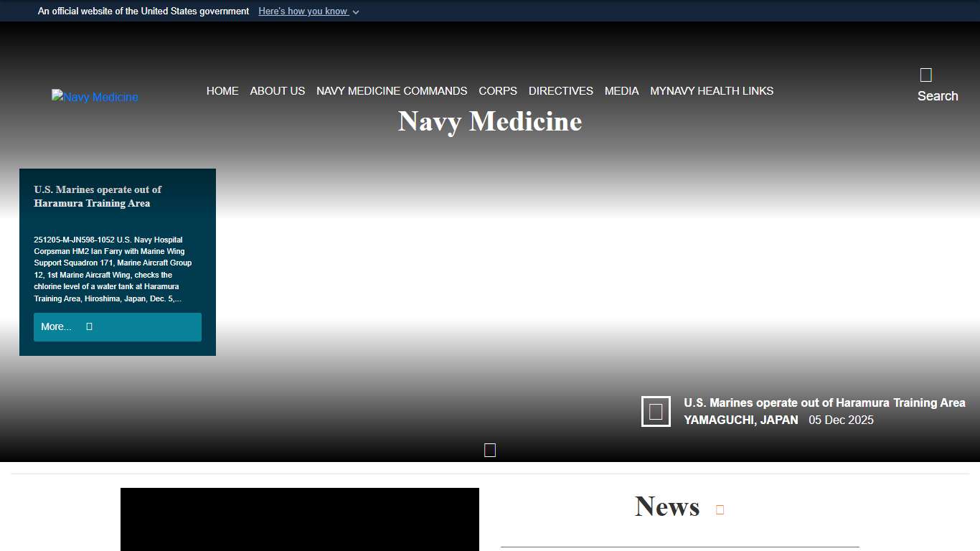Image resolution: width=980 pixels, height=551 pixels.
Task: Click the Navy Medicine logo image
Action: coord(95,97)
